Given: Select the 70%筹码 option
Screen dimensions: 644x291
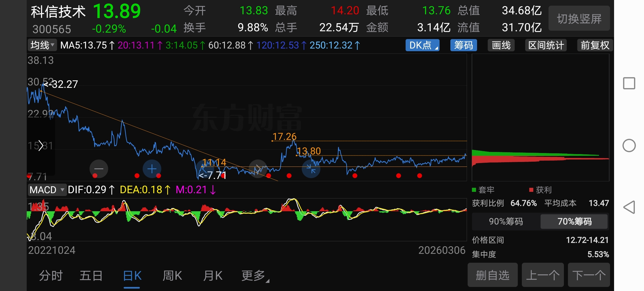Looking at the screenshot, I should coord(574,221).
